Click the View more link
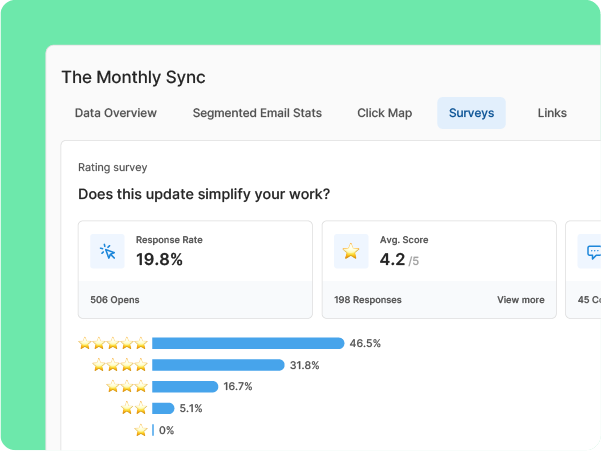Image resolution: width=601 pixels, height=451 pixels. [x=521, y=300]
